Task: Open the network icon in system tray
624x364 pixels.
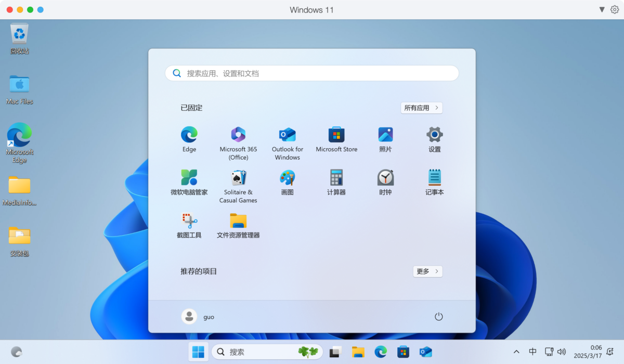Action: (549, 352)
